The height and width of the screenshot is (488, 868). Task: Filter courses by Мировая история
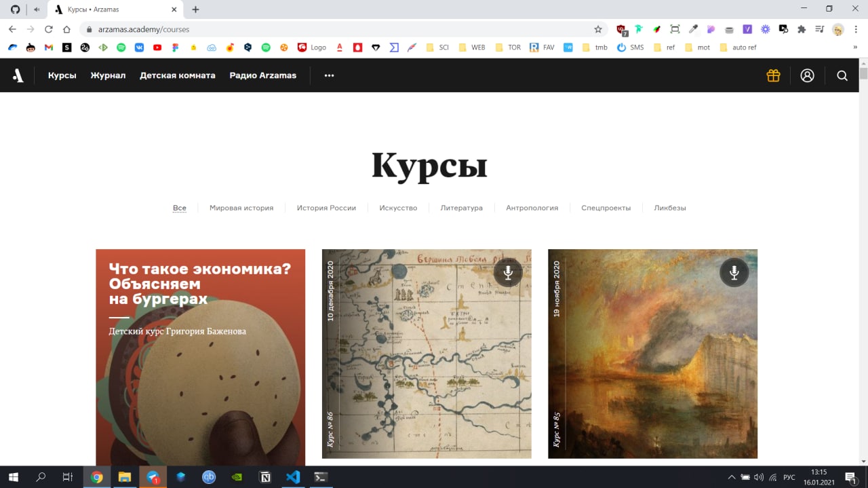[241, 208]
